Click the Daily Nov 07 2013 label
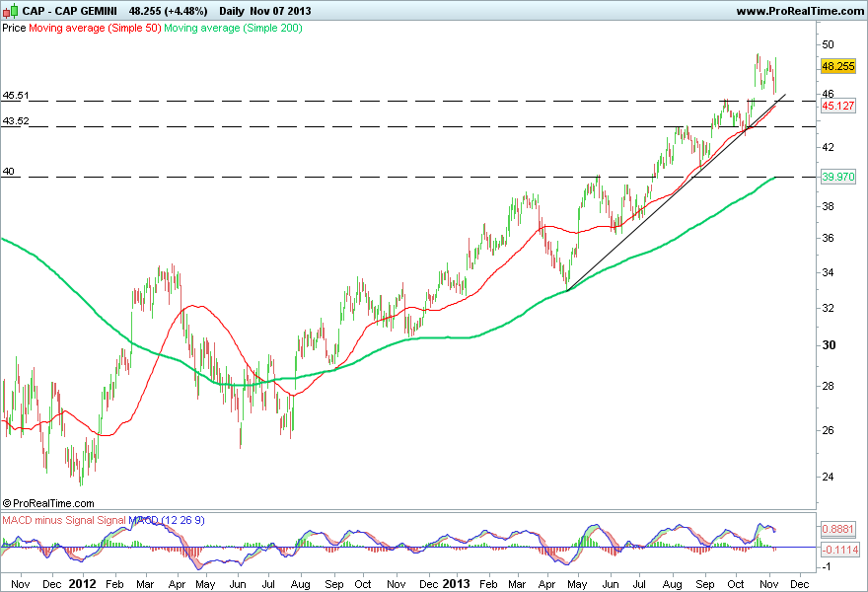Image resolution: width=868 pixels, height=592 pixels. click(x=264, y=11)
